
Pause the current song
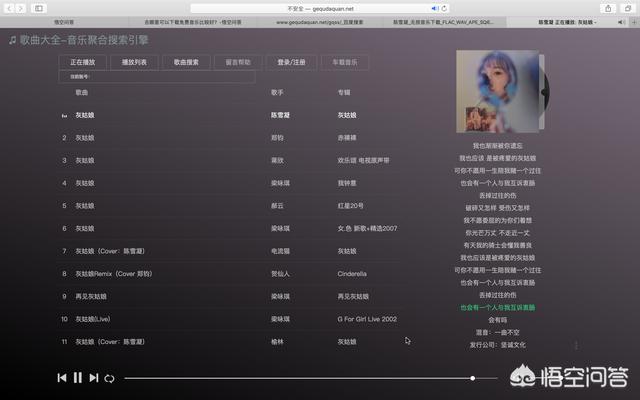78,378
